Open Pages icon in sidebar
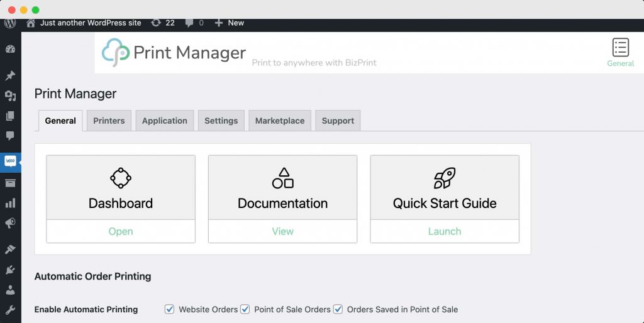Viewport: 644px width, 323px height. [x=10, y=116]
